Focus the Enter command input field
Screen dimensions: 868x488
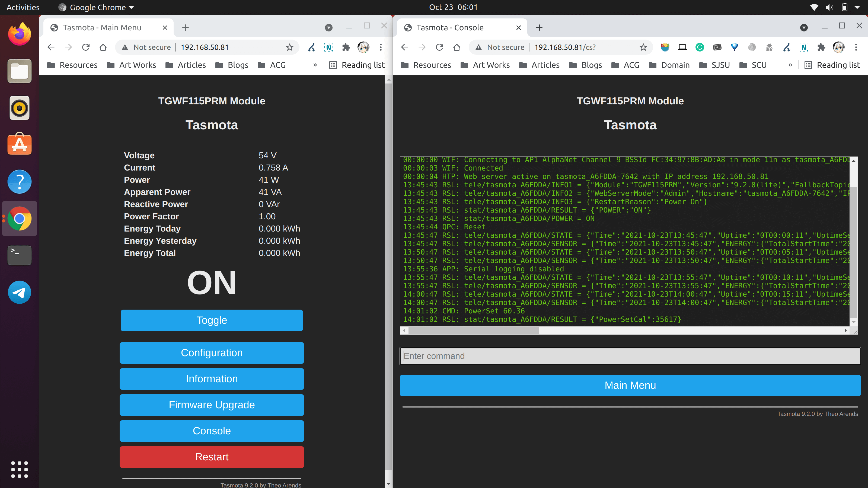[630, 356]
